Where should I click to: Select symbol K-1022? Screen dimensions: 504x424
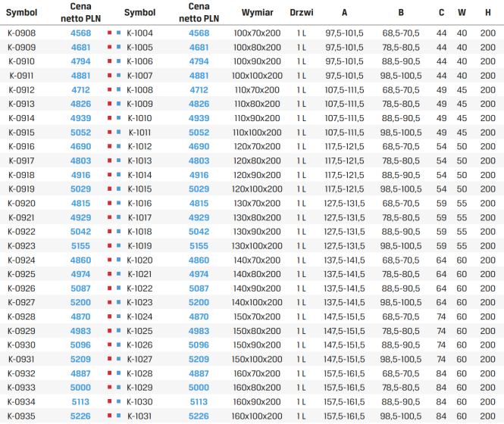pyautogui.click(x=139, y=288)
